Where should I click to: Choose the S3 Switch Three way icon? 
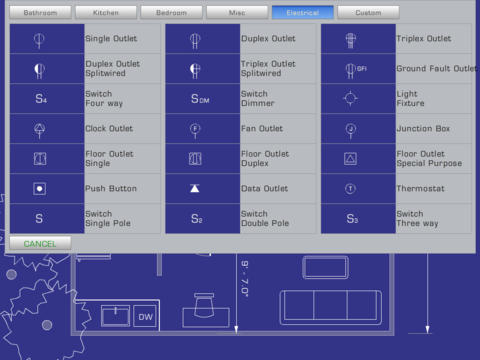(x=352, y=219)
